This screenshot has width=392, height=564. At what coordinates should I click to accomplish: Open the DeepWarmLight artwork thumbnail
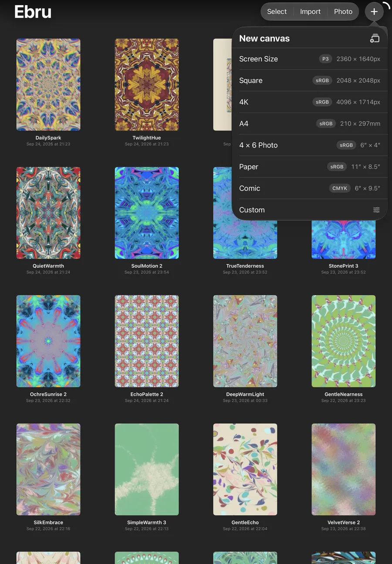[245, 341]
